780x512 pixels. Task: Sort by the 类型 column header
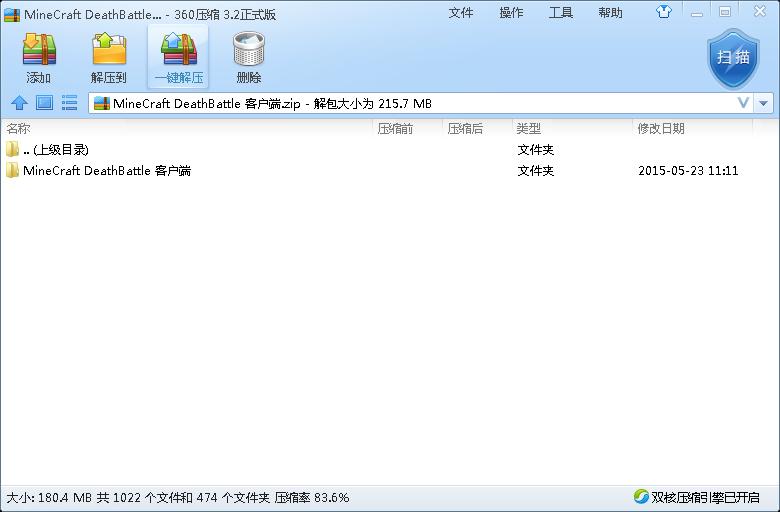(x=572, y=128)
